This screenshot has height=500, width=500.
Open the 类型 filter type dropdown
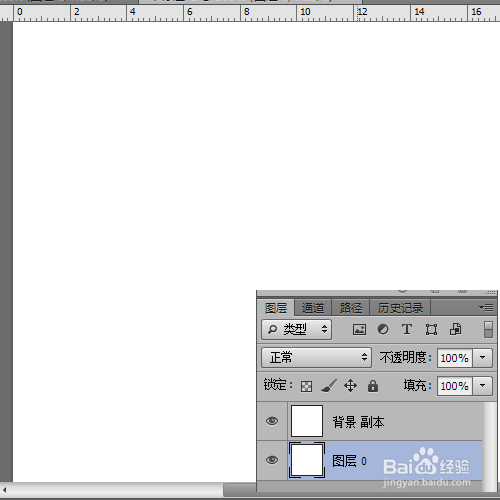pos(296,330)
